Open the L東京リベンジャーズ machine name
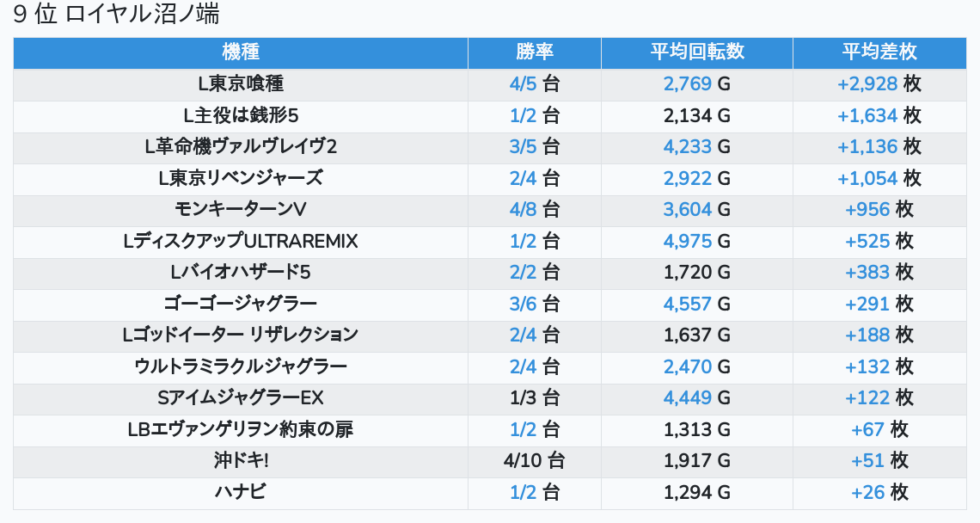This screenshot has width=980, height=523. click(x=241, y=178)
